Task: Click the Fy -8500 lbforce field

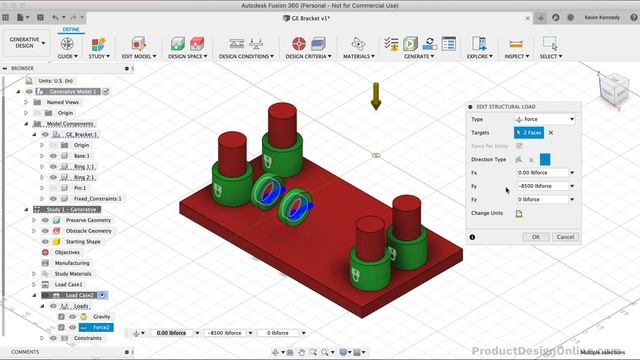Action: [x=542, y=186]
